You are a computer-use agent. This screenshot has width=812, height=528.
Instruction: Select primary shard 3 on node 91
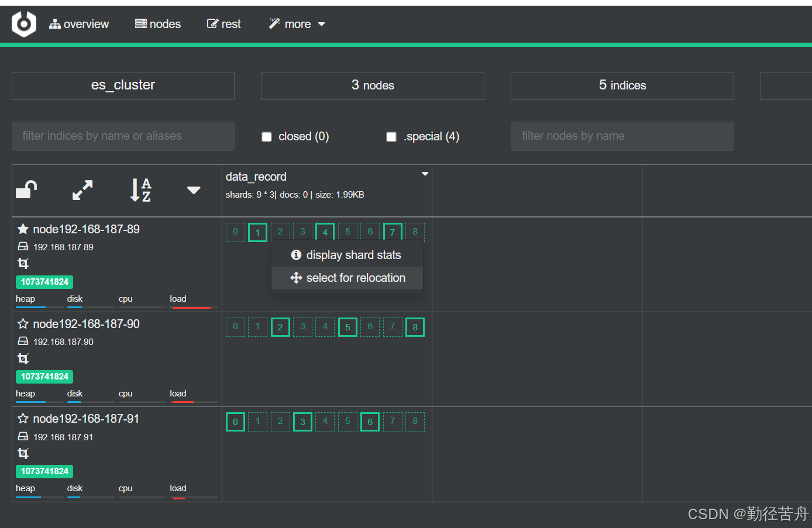point(302,422)
